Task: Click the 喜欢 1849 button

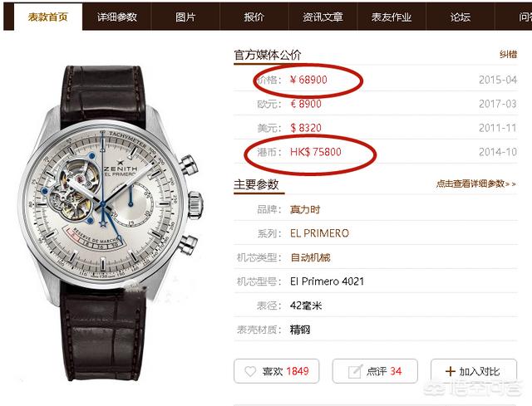Action: 277,371
